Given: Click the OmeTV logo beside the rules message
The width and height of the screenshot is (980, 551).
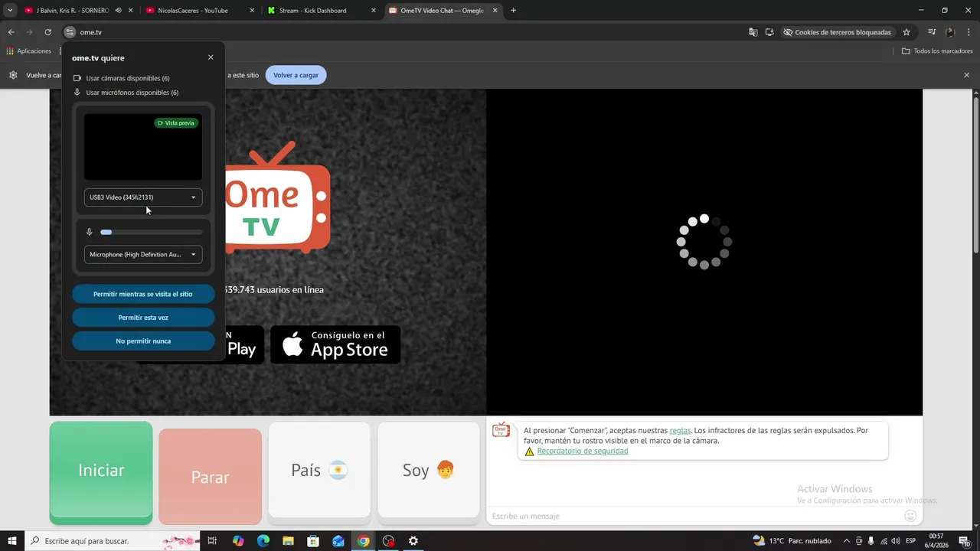Looking at the screenshot, I should pyautogui.click(x=501, y=430).
